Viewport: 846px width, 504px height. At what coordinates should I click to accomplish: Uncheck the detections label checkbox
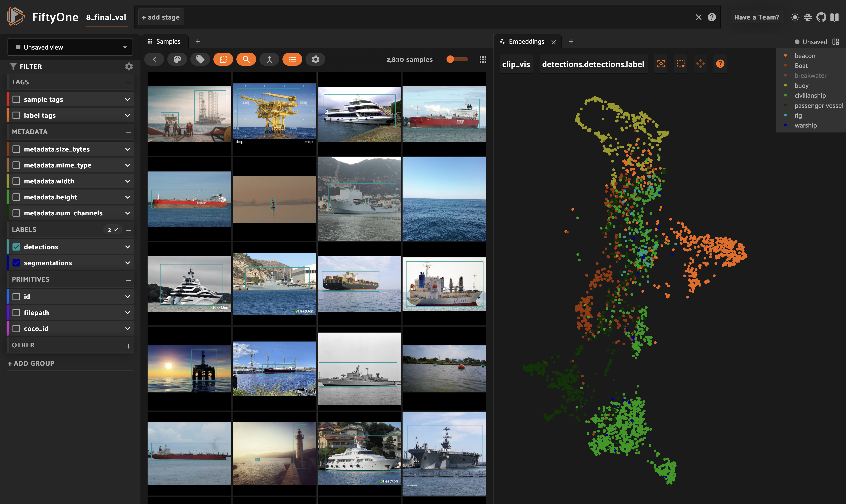pyautogui.click(x=16, y=247)
